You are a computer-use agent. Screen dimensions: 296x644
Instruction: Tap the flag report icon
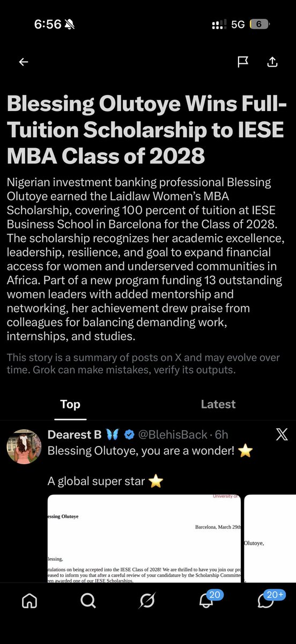[243, 62]
